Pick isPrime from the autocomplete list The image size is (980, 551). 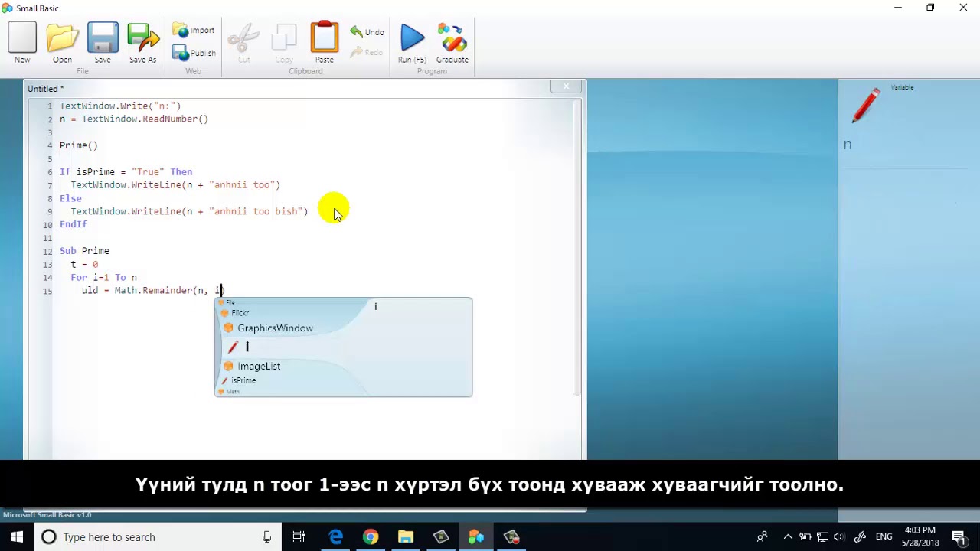click(x=243, y=380)
